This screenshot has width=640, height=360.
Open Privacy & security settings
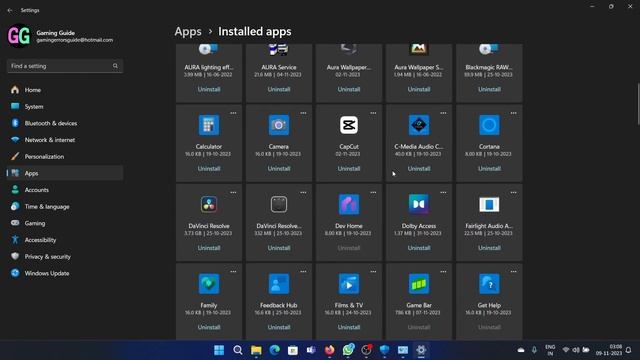tap(65, 256)
